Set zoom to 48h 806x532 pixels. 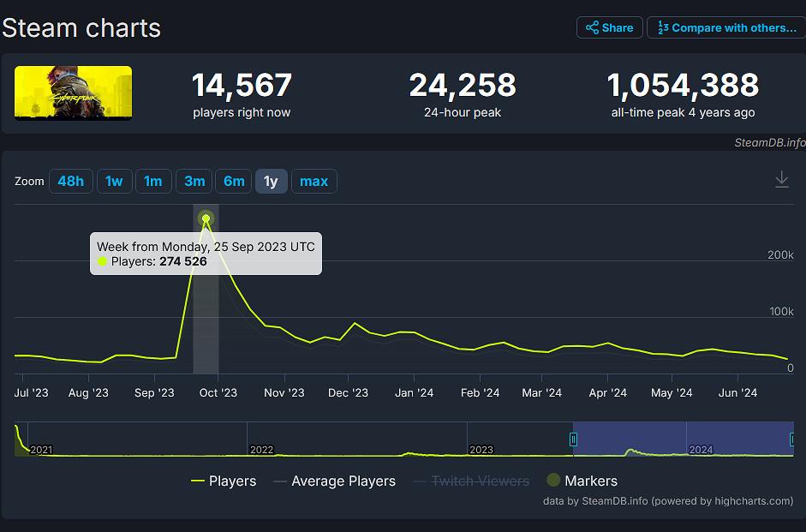(x=71, y=182)
